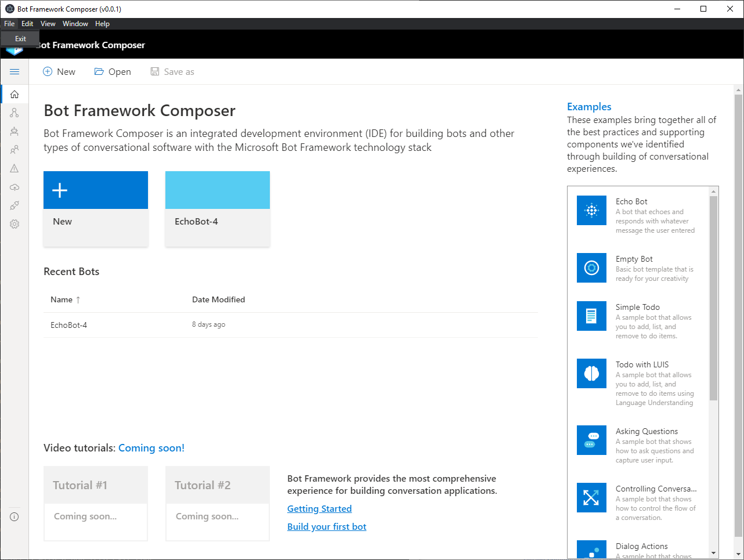
Task: Select the Empty Bot example title
Action: (x=634, y=259)
